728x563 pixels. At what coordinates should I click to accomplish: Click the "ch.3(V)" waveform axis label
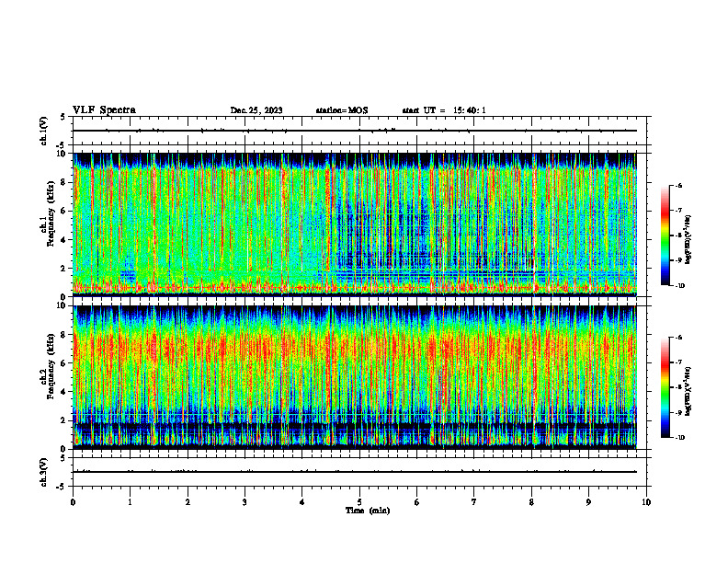(44, 472)
